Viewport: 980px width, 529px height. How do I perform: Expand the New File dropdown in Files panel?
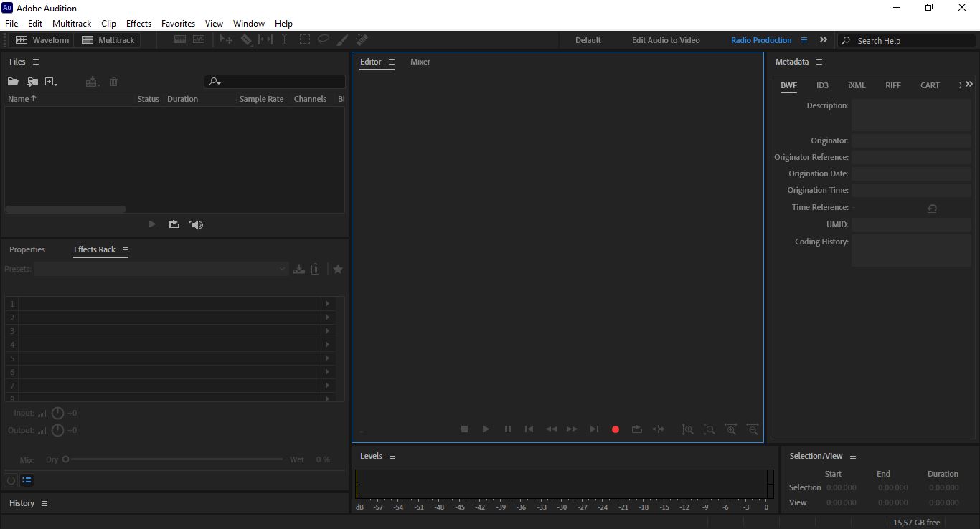point(52,82)
